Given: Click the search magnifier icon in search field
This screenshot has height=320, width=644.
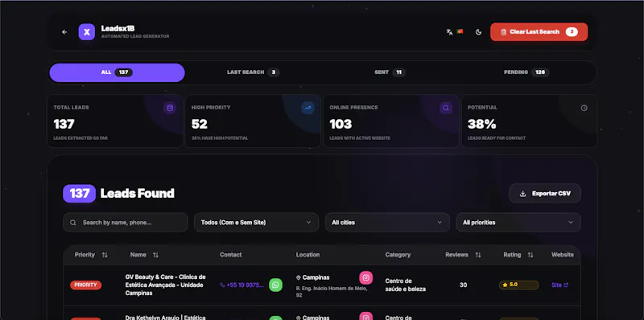Looking at the screenshot, I should coord(73,223).
